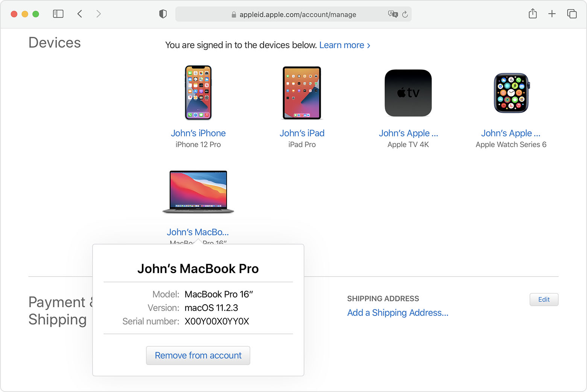The width and height of the screenshot is (587, 392).
Task: Open the Learn more link
Action: [345, 45]
